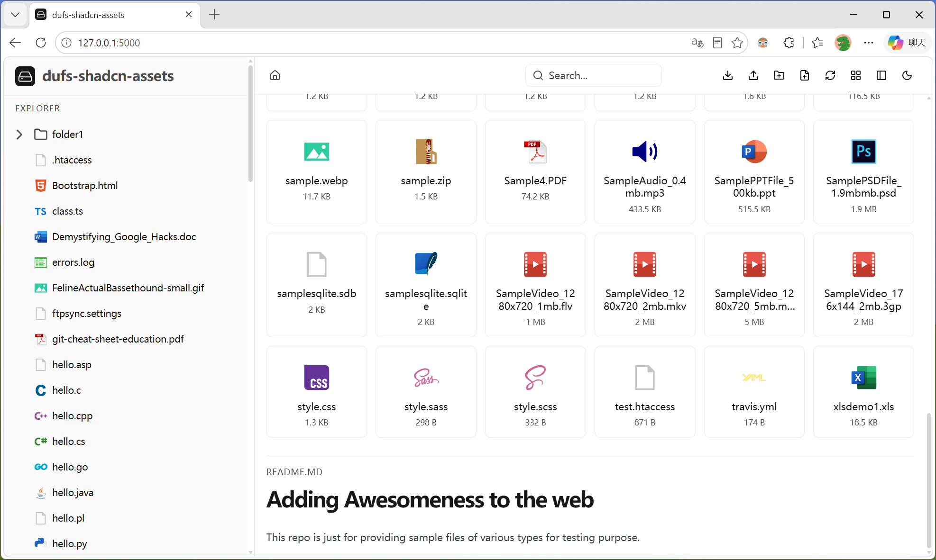Open browser extensions puzzle icon
The image size is (936, 560).
[x=789, y=43]
